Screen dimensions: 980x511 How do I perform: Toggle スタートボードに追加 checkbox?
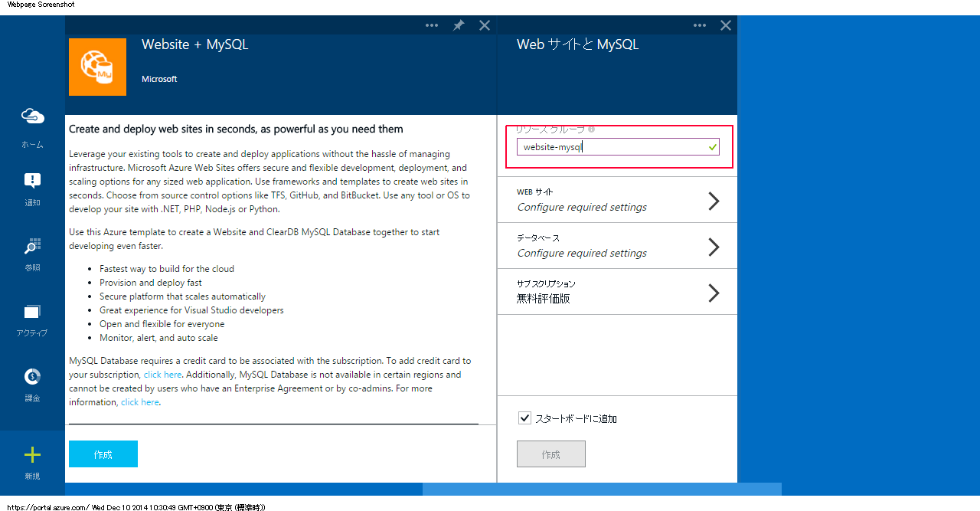click(x=524, y=418)
